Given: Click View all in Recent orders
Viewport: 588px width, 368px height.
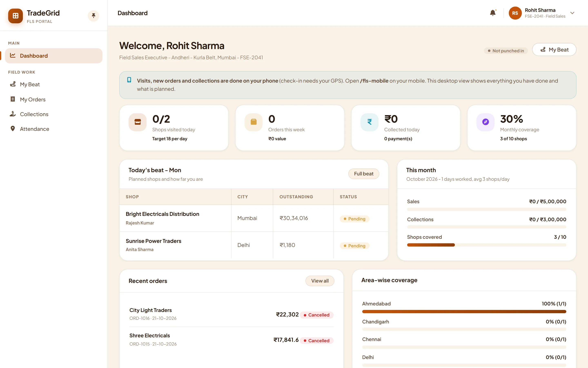Looking at the screenshot, I should pos(320,281).
